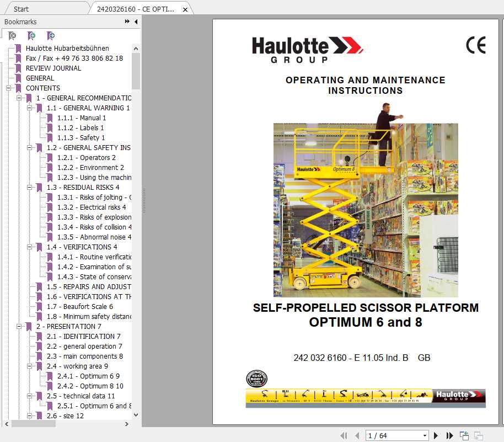Switch to the Start tab
The image size is (504, 442).
click(21, 9)
